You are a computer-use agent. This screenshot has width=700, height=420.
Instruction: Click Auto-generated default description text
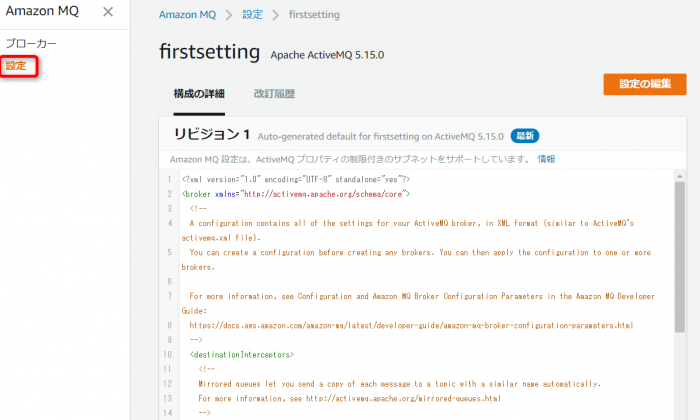point(380,137)
